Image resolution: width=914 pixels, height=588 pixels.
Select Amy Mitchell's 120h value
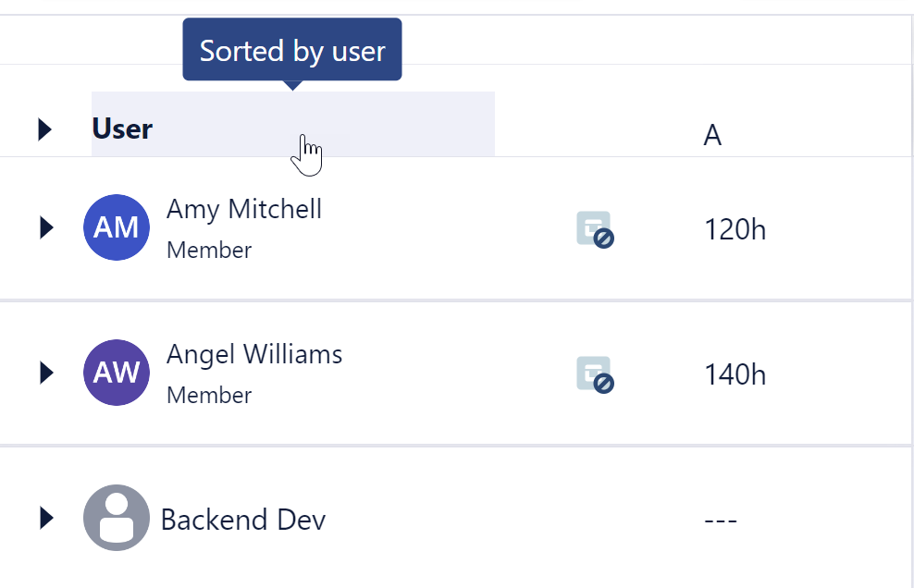(735, 229)
